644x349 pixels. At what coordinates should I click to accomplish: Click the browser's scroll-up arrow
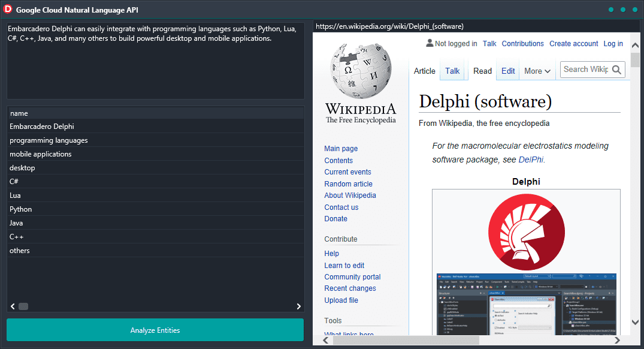635,45
